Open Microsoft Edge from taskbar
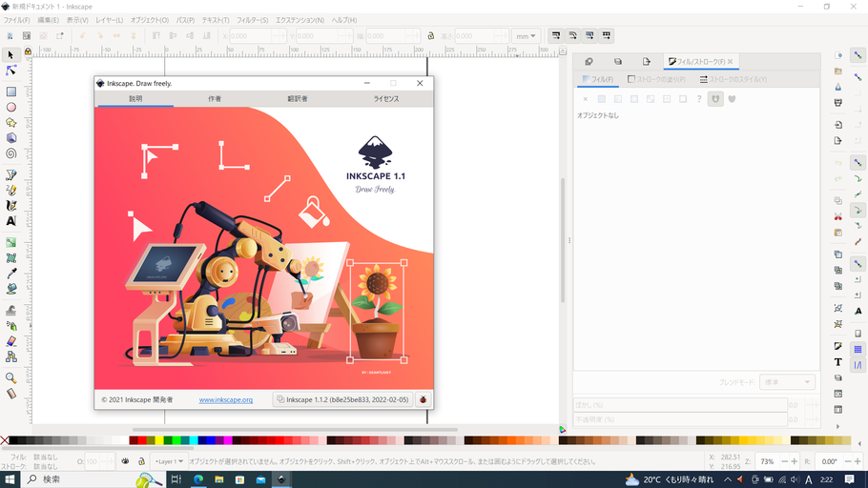 [x=198, y=479]
